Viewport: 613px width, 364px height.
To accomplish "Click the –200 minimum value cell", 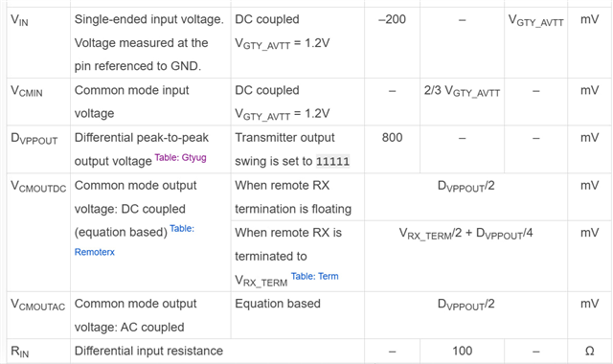I will (x=392, y=42).
